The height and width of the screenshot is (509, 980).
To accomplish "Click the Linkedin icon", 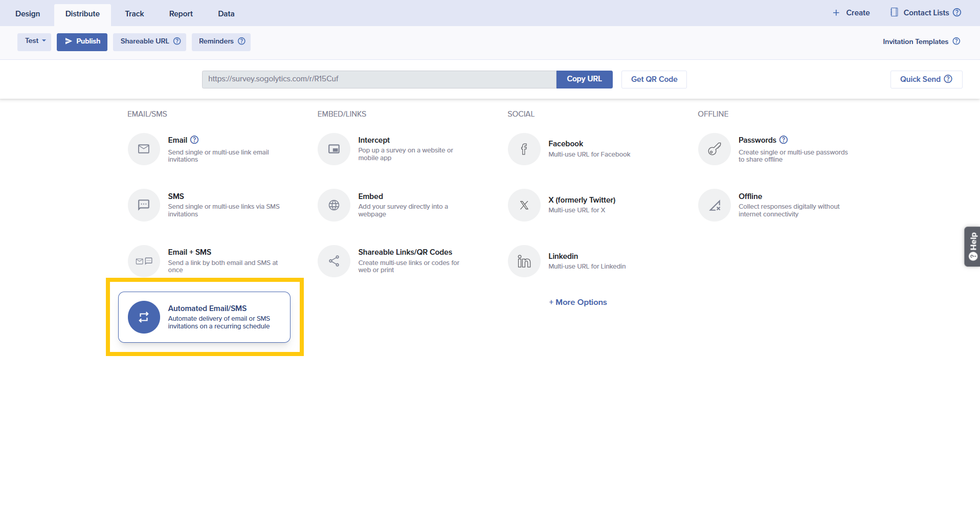I will [524, 261].
